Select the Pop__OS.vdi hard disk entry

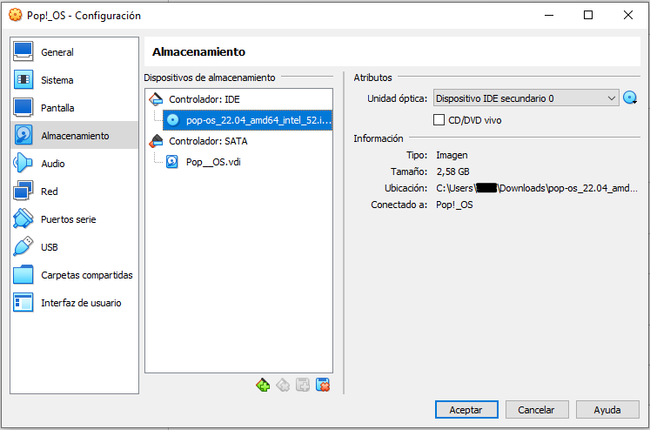pyautogui.click(x=213, y=162)
